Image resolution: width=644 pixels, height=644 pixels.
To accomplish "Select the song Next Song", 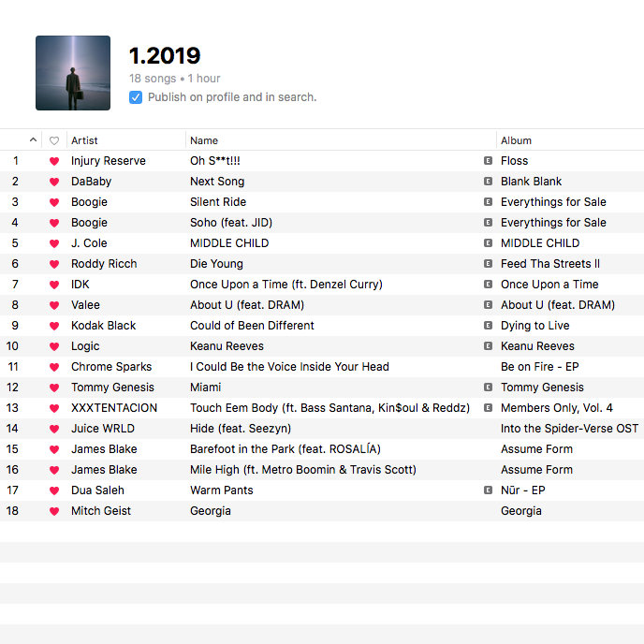I will pyautogui.click(x=217, y=182).
